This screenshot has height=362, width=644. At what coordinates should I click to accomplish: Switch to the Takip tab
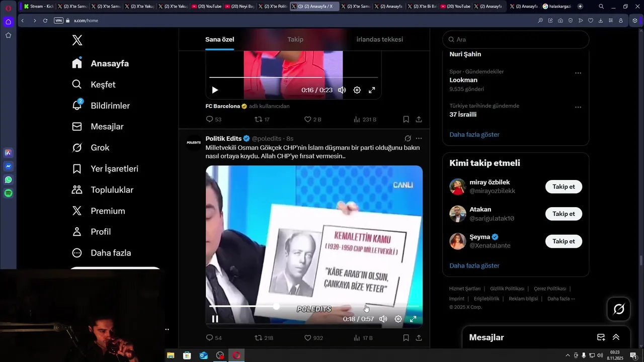[295, 39]
